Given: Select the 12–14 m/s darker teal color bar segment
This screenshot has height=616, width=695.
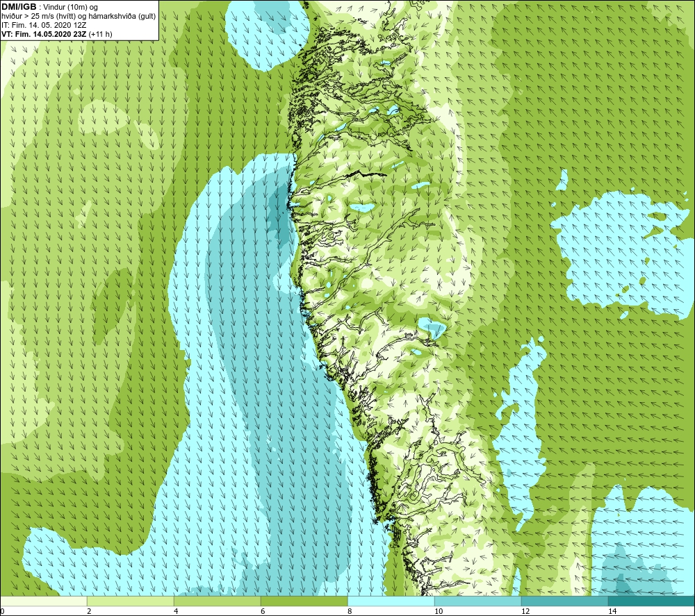Looking at the screenshot, I should click(564, 601).
